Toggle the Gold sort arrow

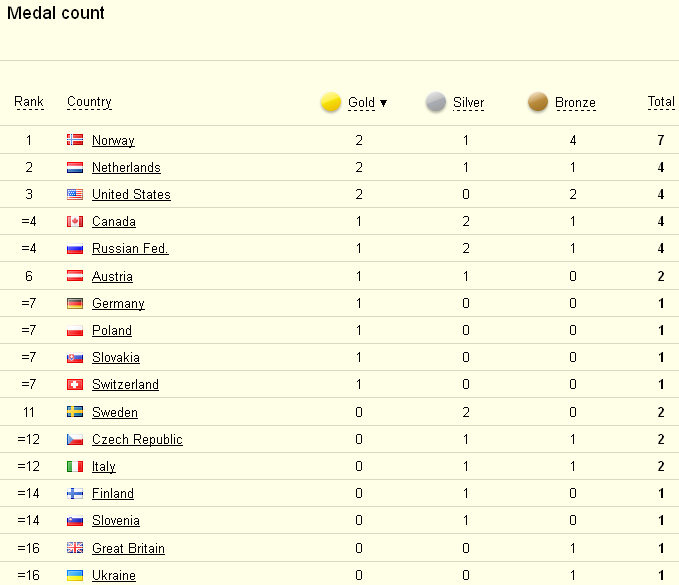click(x=383, y=103)
